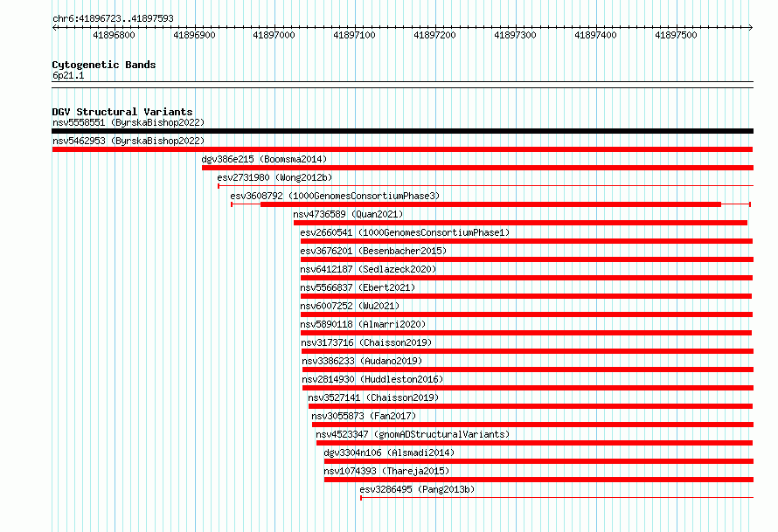The height and width of the screenshot is (532, 778).
Task: Open esv2660541 (1000GenomesConsortiumPhase1) label
Action: [405, 232]
